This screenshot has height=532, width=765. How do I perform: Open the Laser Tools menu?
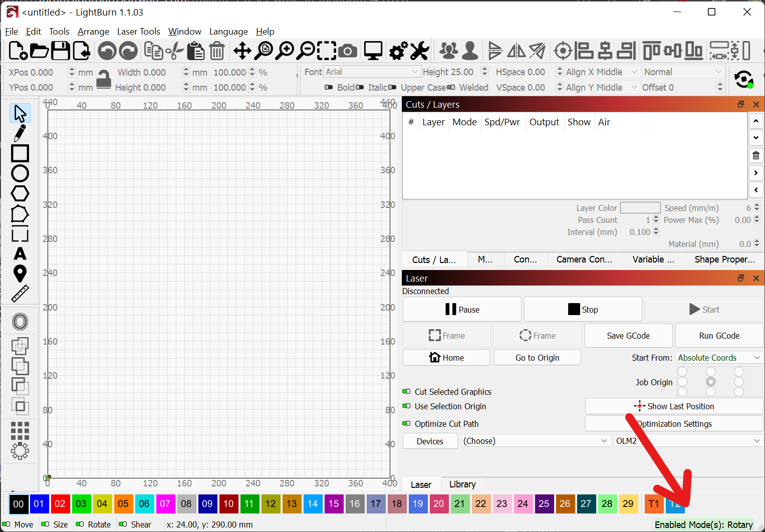[138, 32]
